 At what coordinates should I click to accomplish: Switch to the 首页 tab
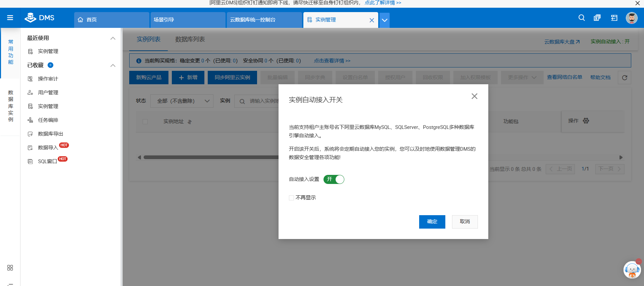(x=112, y=20)
